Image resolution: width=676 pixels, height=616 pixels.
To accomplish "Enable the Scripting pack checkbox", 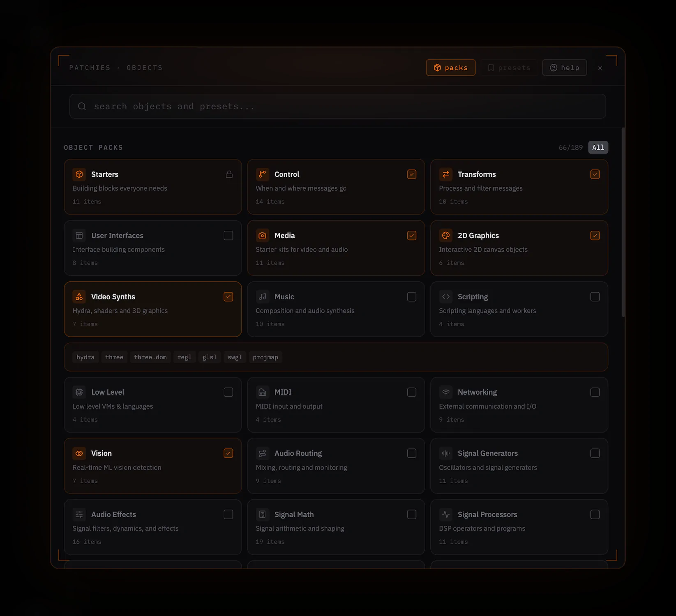I will (x=595, y=297).
